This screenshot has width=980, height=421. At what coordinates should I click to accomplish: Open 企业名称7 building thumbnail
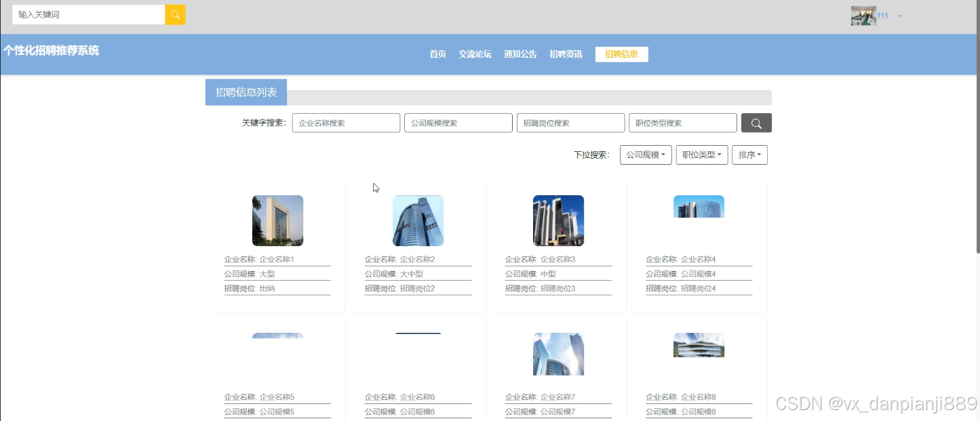coord(558,354)
